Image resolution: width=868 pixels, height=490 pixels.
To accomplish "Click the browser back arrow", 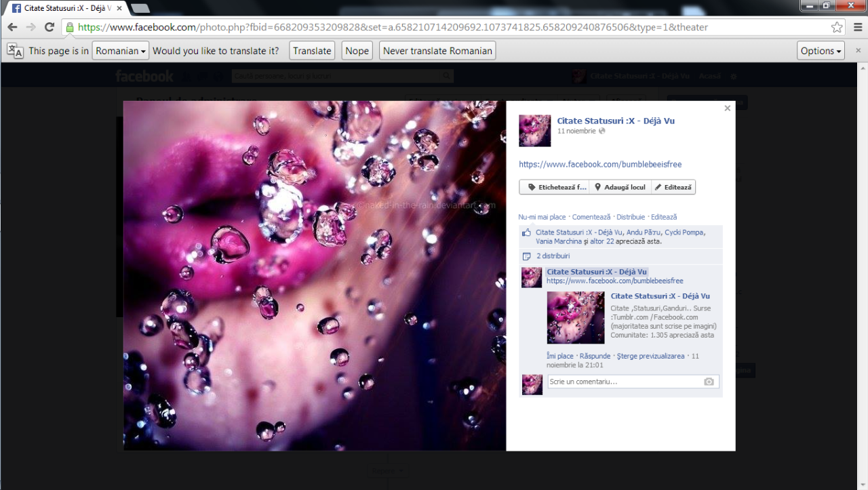I will pyautogui.click(x=12, y=27).
